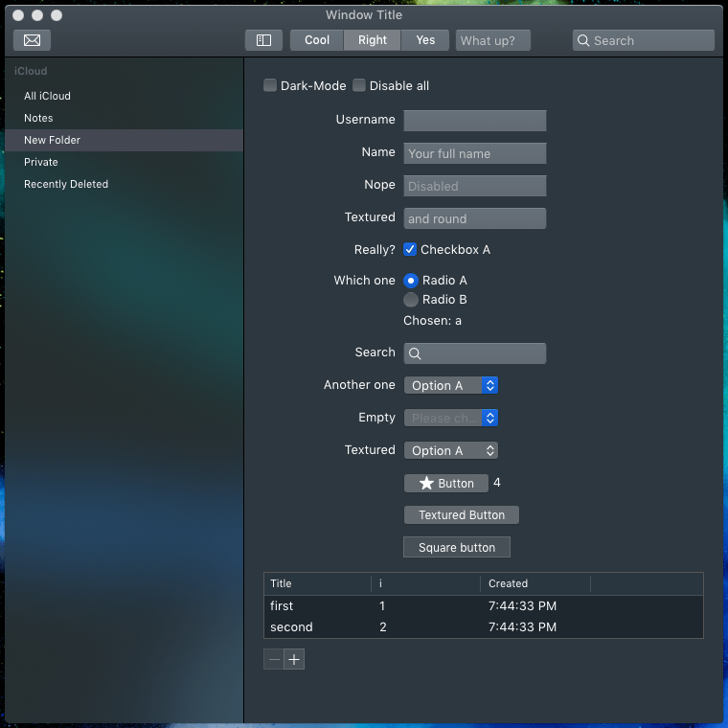Click the Window Title text
Screen dimensions: 728x728
(x=364, y=15)
